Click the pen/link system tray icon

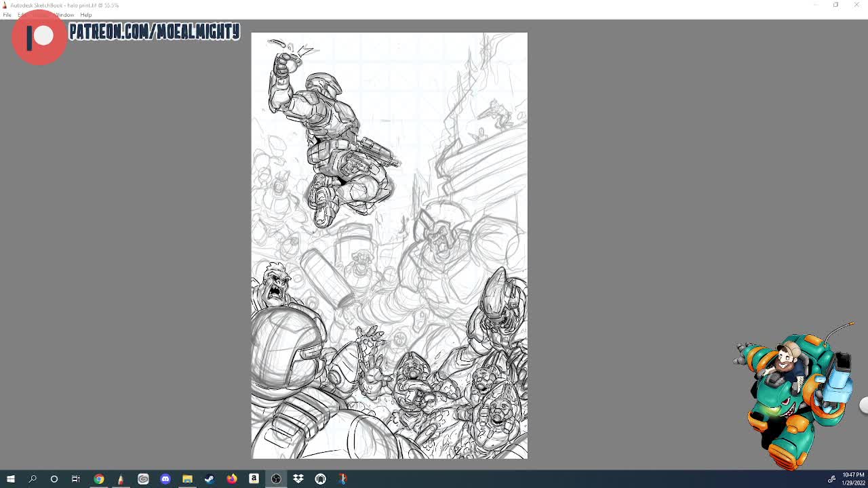tap(831, 479)
